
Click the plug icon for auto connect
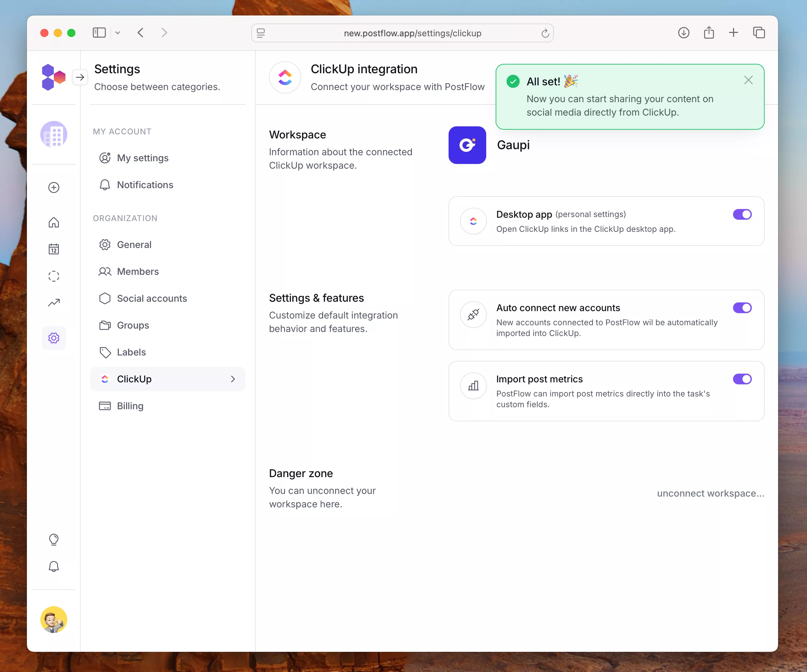click(x=473, y=314)
